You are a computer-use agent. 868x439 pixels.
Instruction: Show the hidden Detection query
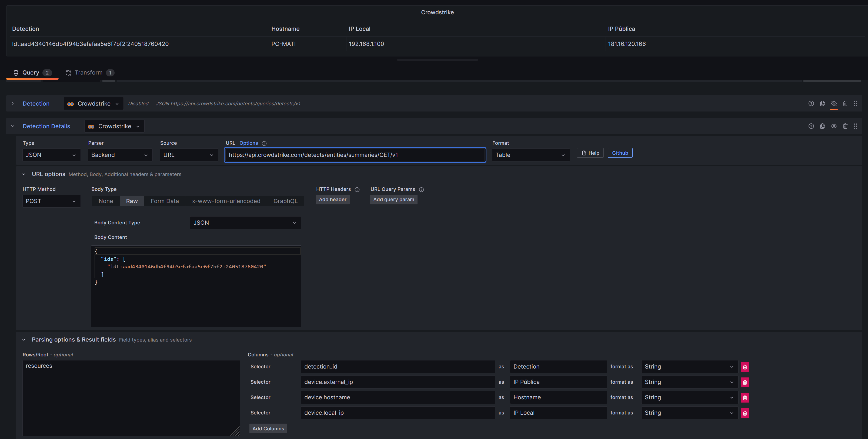[x=834, y=103]
